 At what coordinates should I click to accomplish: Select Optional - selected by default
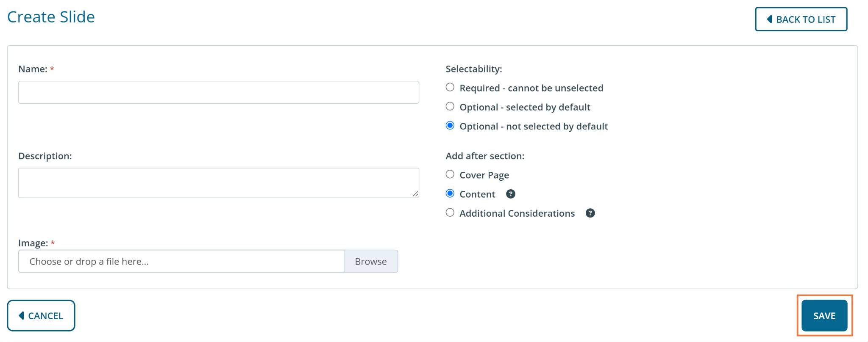click(450, 107)
